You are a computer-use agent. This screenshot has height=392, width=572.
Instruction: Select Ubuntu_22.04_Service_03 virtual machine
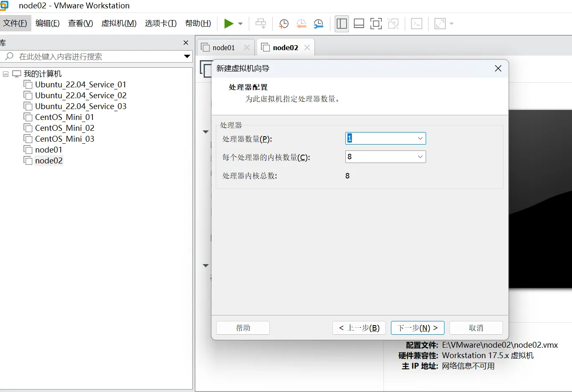(80, 106)
